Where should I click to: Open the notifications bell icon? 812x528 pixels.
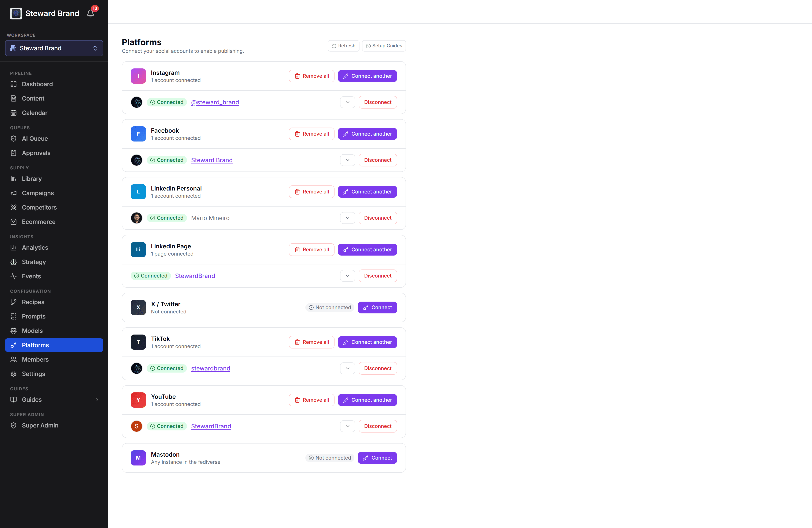[91, 13]
